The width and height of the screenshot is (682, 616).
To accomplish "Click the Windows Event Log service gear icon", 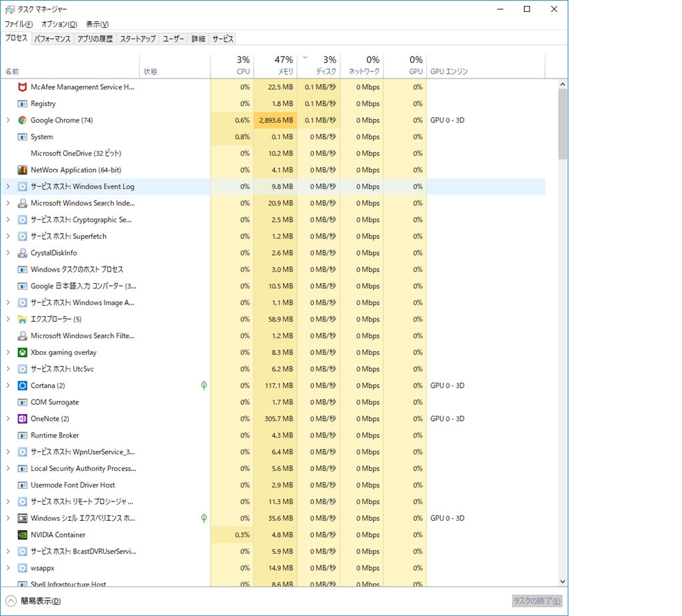I will (x=22, y=186).
